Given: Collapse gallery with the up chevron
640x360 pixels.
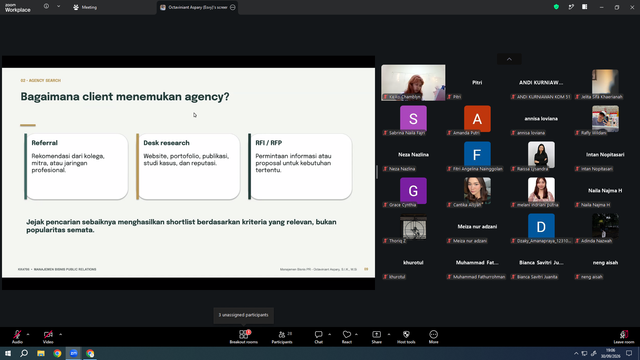Looking at the screenshot, I should pyautogui.click(x=509, y=59).
